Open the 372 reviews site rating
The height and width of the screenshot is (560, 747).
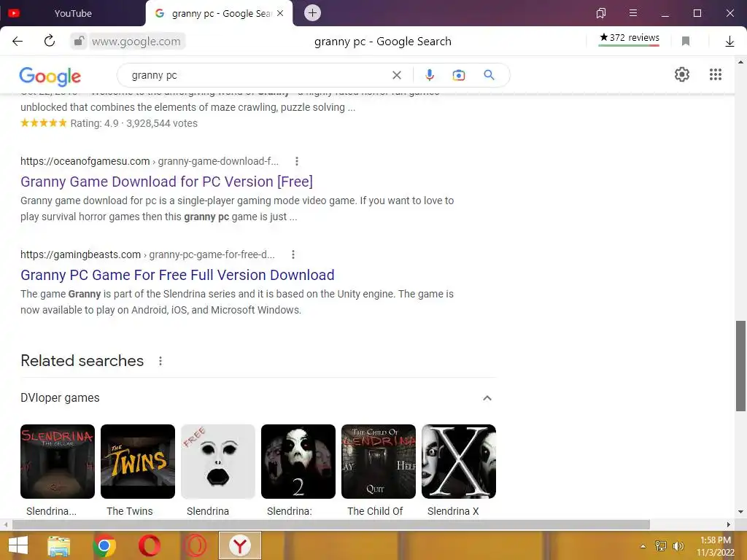pos(630,38)
